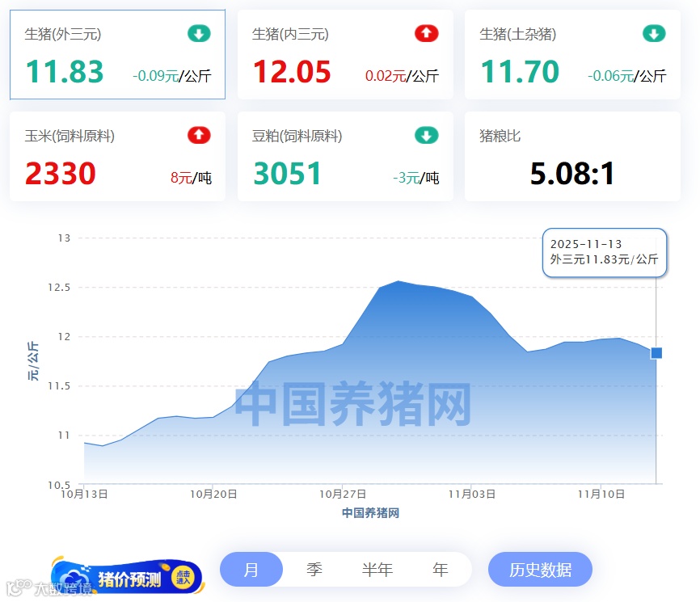
Task: Click the green down arrow on 生猪(外三元) card
Action: (x=199, y=33)
